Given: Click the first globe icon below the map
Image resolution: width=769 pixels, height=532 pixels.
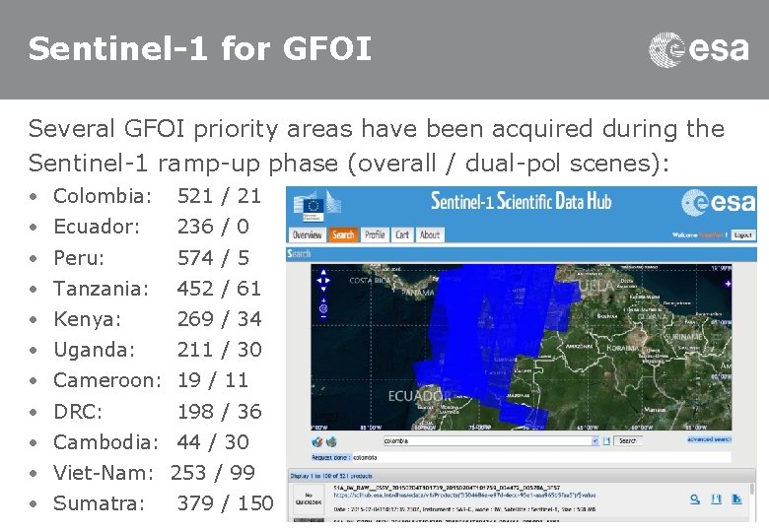Looking at the screenshot, I should point(317,442).
